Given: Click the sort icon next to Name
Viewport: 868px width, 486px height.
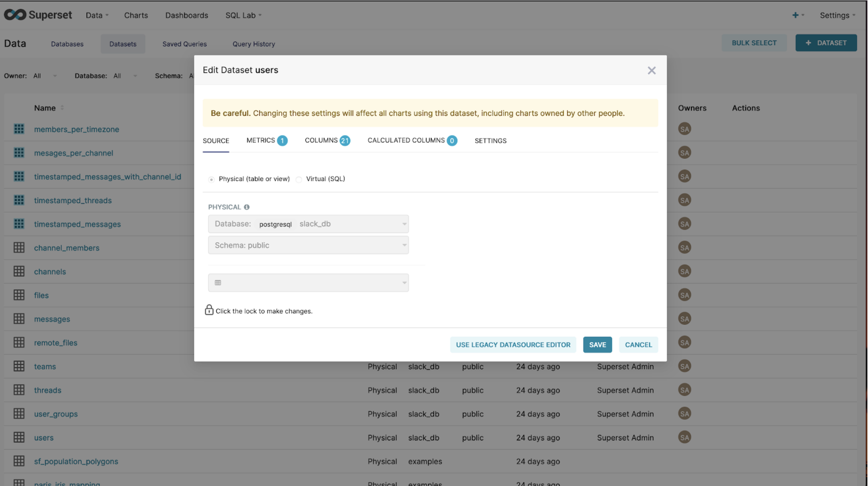Looking at the screenshot, I should 62,108.
